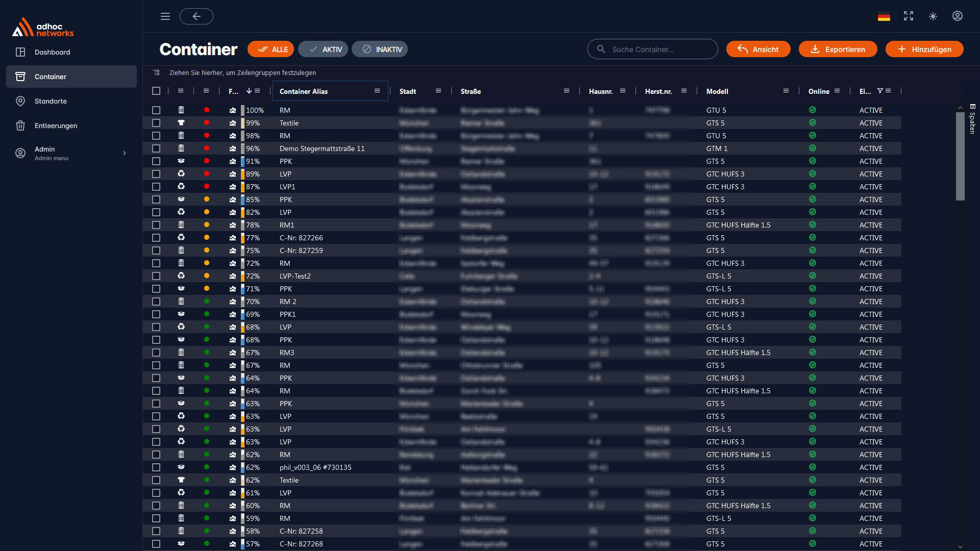The height and width of the screenshot is (551, 980).
Task: Check the Demo Stegermattstraße 11 row checkbox
Action: point(156,148)
